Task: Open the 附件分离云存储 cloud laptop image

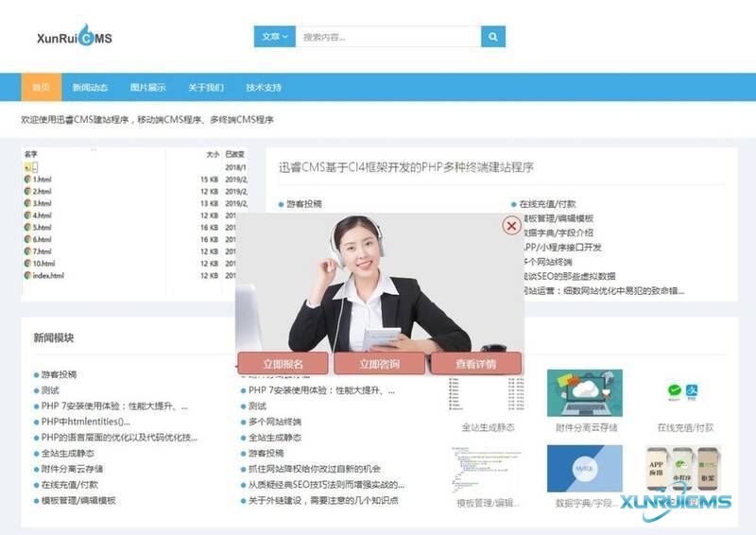Action: click(x=585, y=392)
